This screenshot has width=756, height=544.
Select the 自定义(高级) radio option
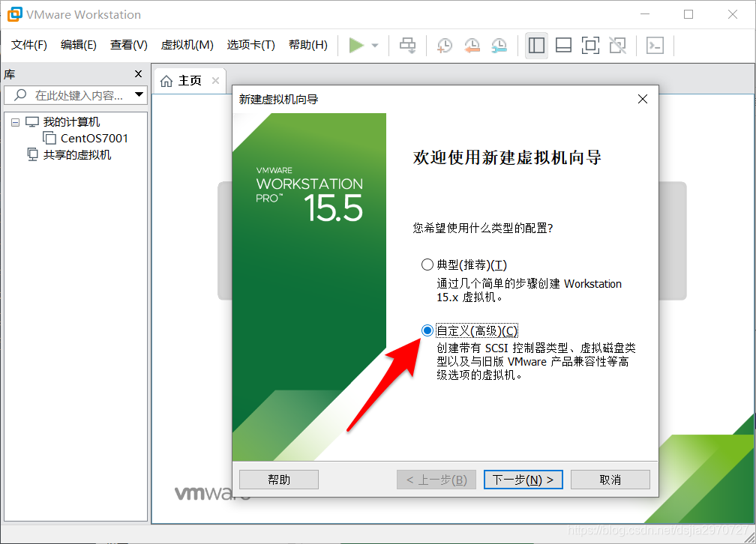[x=427, y=330]
